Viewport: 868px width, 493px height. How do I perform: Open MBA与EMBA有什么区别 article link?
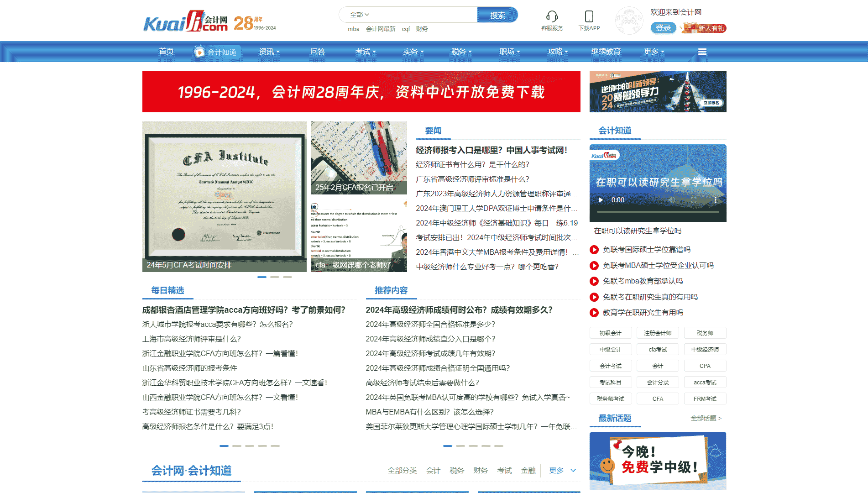click(429, 412)
